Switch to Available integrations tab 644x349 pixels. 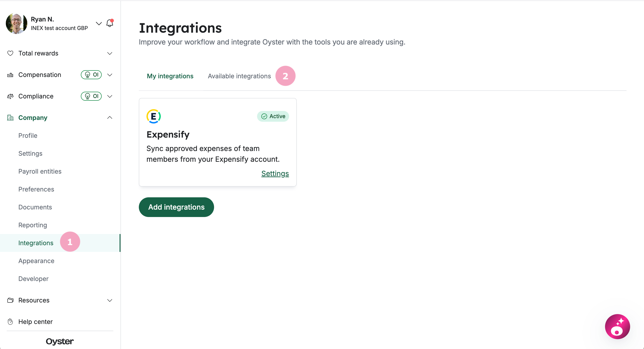pyautogui.click(x=239, y=76)
